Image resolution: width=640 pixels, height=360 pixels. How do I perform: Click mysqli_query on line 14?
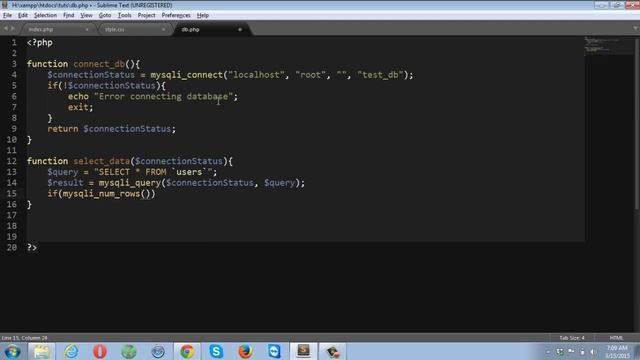pos(130,183)
